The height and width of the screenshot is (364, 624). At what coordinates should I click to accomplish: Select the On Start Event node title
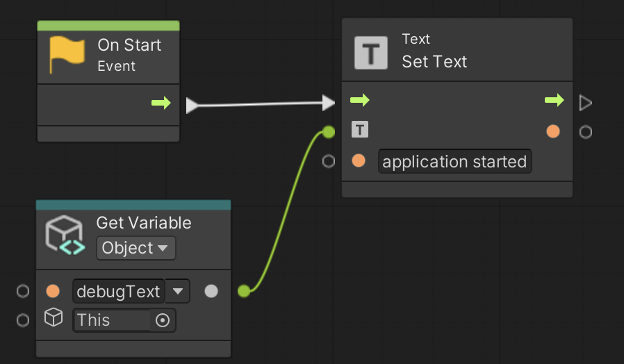pos(129,45)
